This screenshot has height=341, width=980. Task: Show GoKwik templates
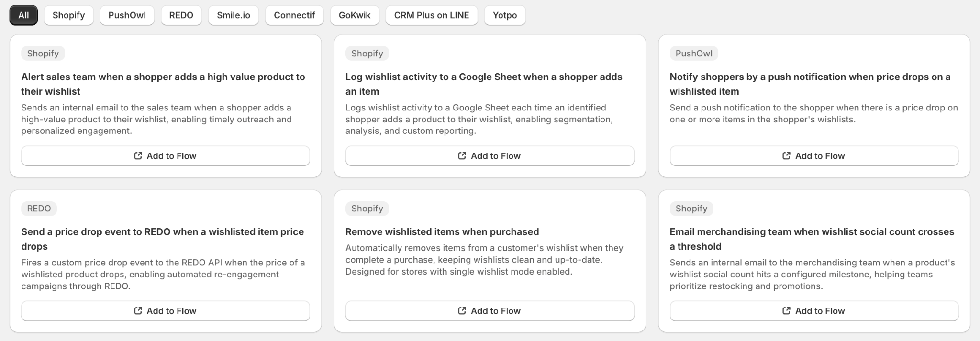355,15
